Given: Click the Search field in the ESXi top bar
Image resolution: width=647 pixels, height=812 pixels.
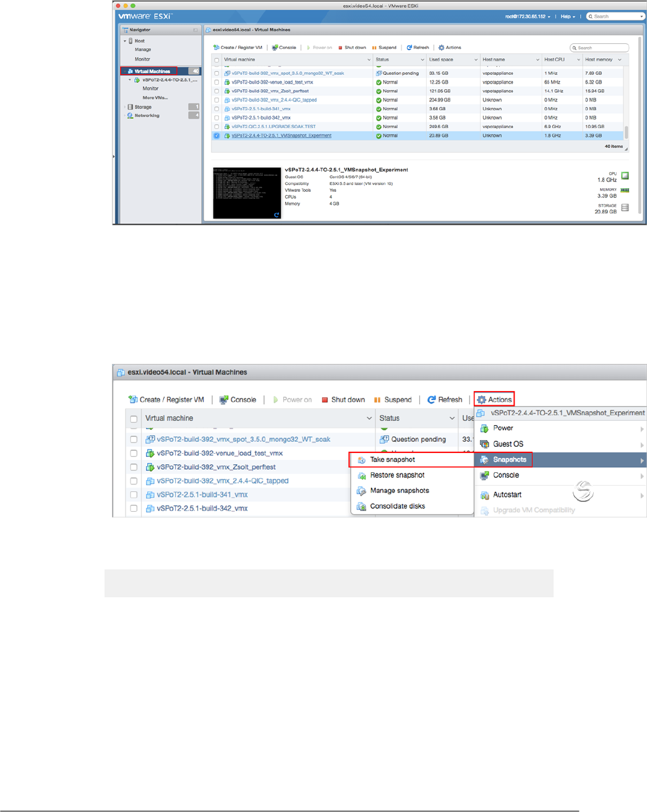Looking at the screenshot, I should point(615,17).
